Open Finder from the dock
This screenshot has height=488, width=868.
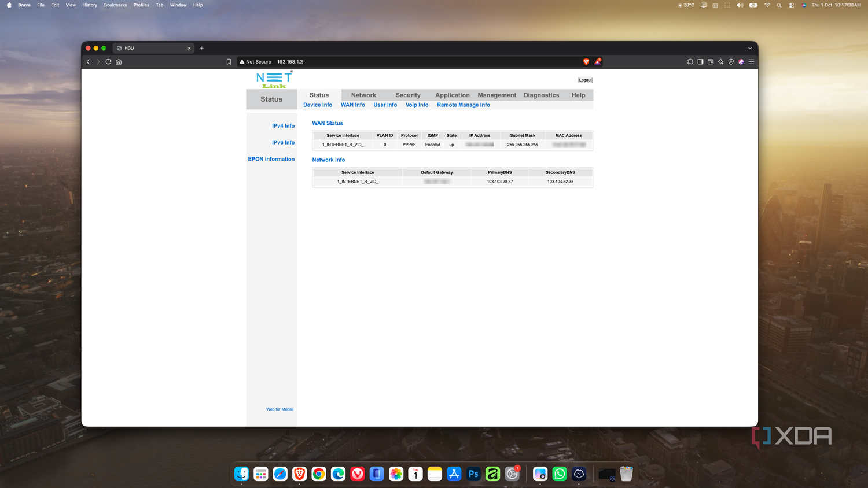coord(242,474)
